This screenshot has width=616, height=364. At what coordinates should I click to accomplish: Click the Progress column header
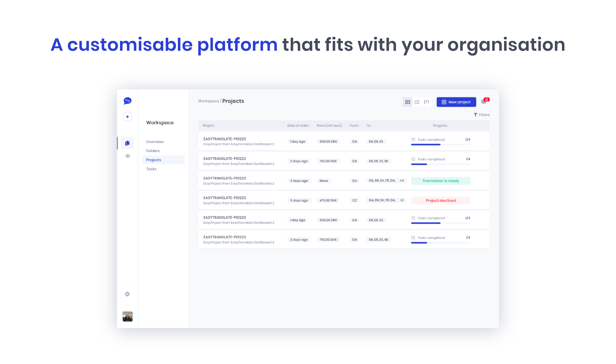[x=440, y=126]
